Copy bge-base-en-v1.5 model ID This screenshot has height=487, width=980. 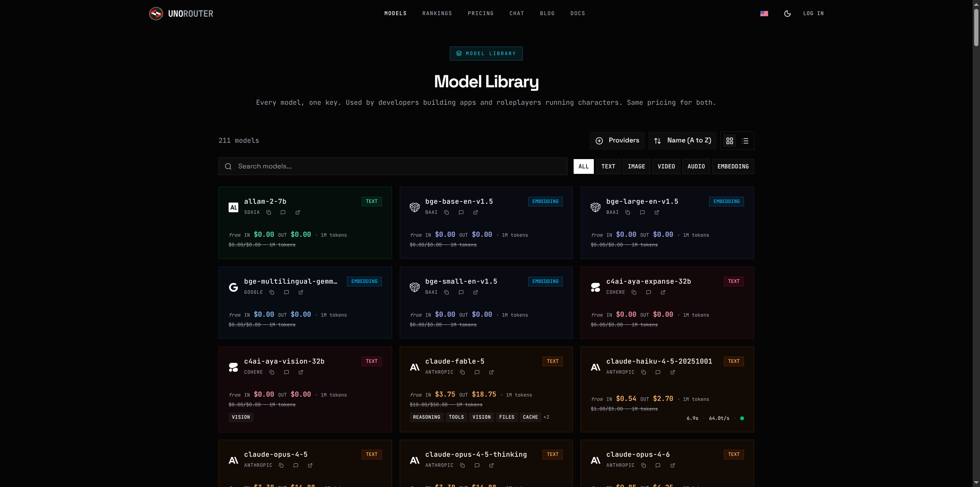point(446,213)
